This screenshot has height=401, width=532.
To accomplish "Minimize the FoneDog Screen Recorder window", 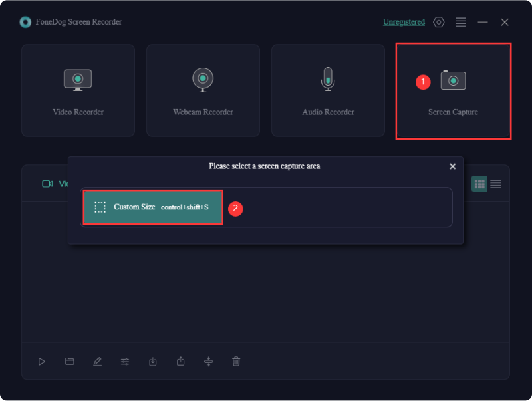I will 483,22.
